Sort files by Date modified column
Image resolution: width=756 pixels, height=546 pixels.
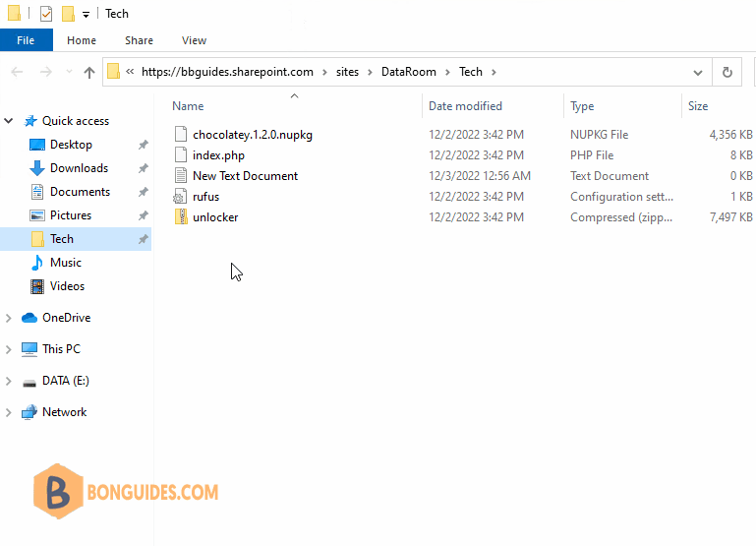coord(465,106)
